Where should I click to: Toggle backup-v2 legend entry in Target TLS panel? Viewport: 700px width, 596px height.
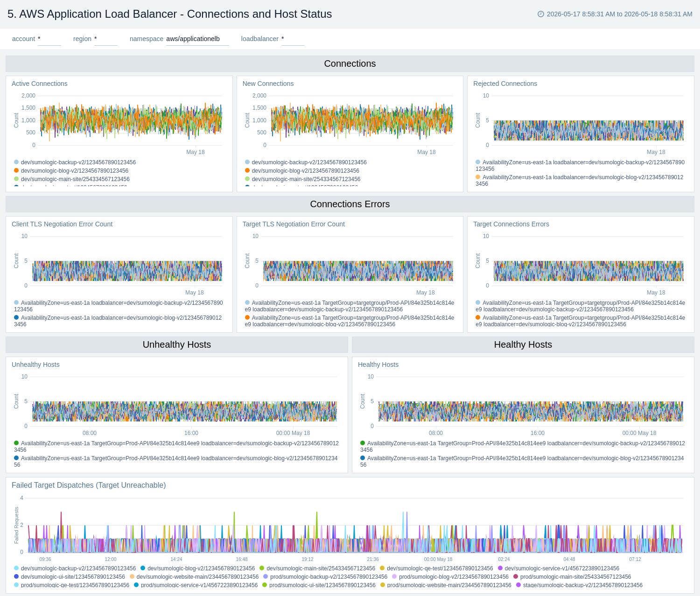350,306
